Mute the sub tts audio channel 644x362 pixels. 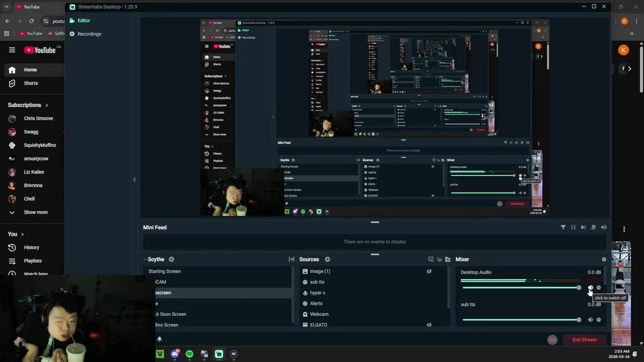pyautogui.click(x=591, y=320)
